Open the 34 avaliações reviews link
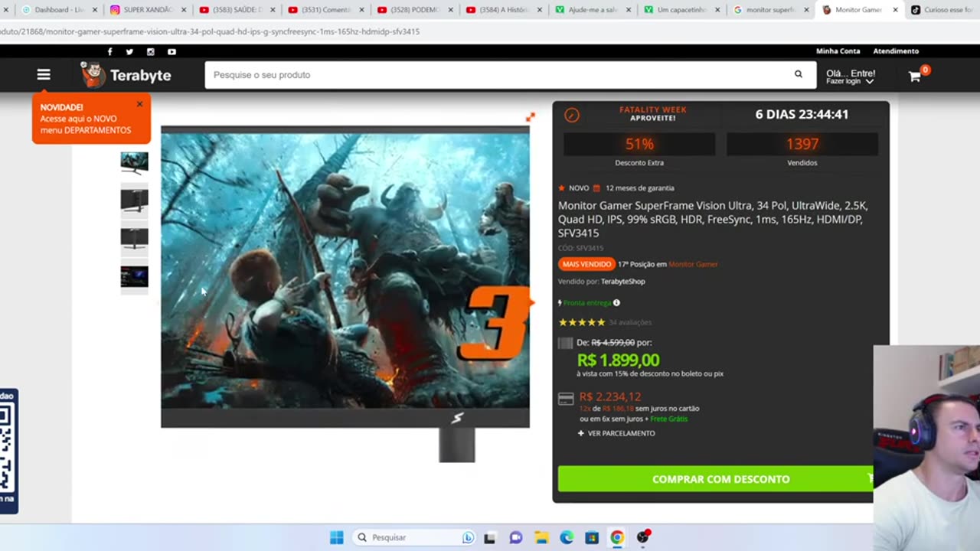 pos(630,322)
